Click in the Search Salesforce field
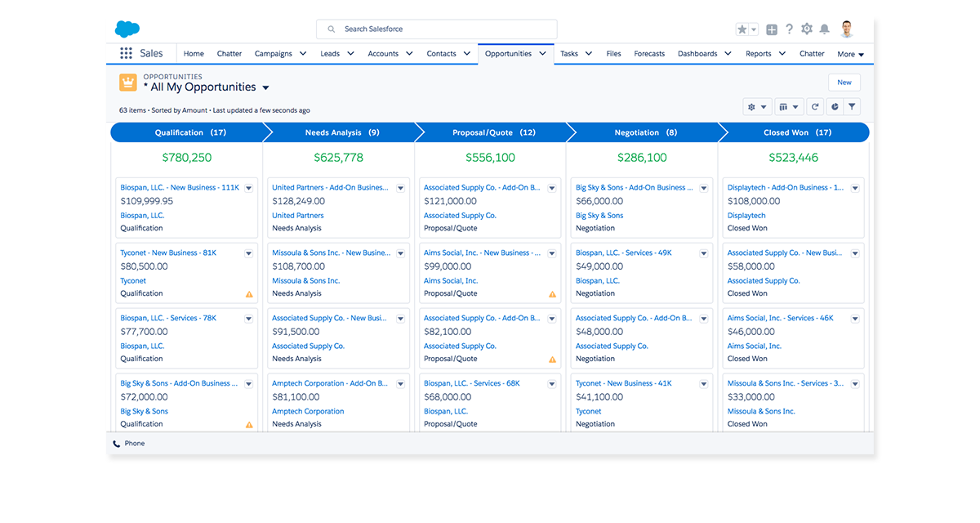This screenshot has width=980, height=523. point(437,29)
